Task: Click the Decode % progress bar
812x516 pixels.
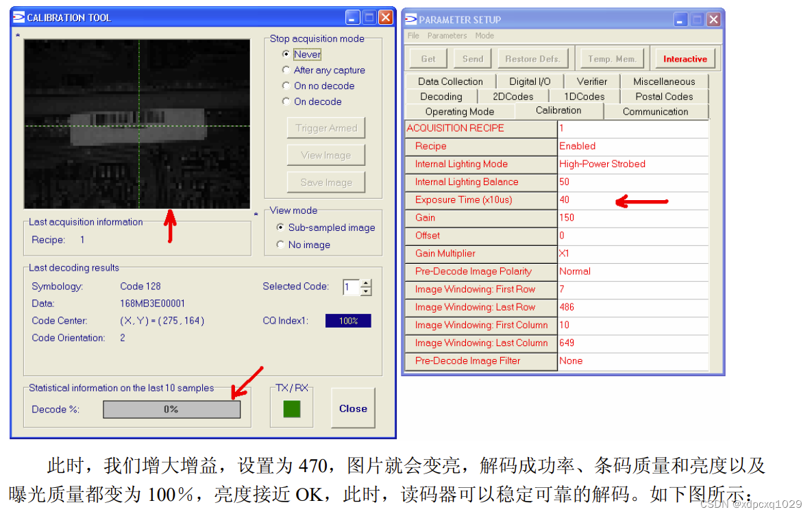Action: 171,409
